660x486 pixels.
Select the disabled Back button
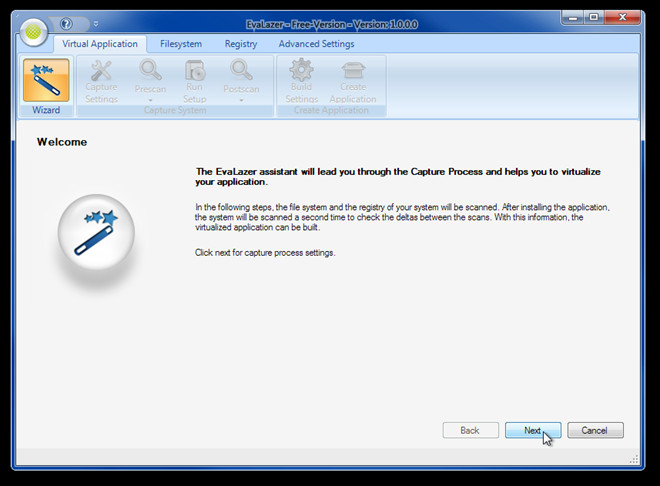pos(471,430)
